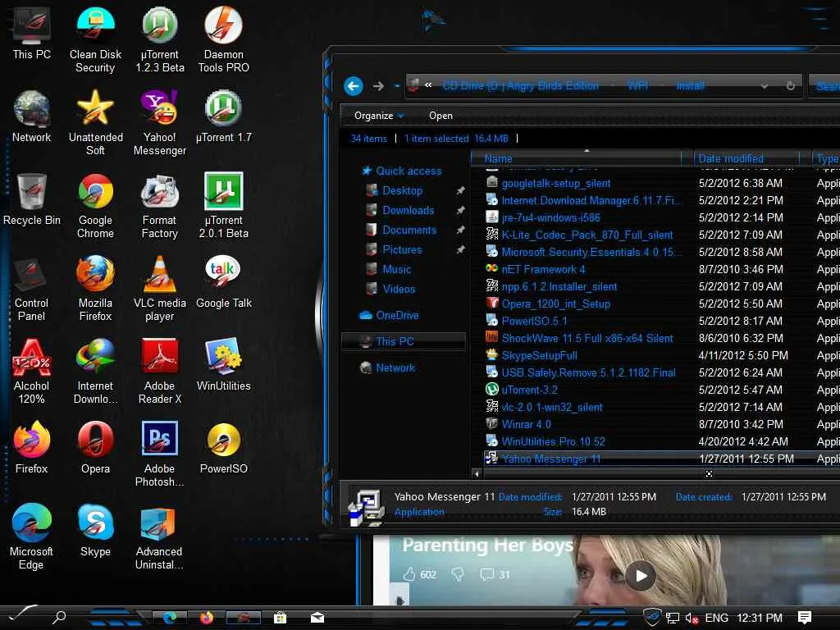Click the Back arrow in File Explorer
The width and height of the screenshot is (840, 630).
(x=354, y=85)
